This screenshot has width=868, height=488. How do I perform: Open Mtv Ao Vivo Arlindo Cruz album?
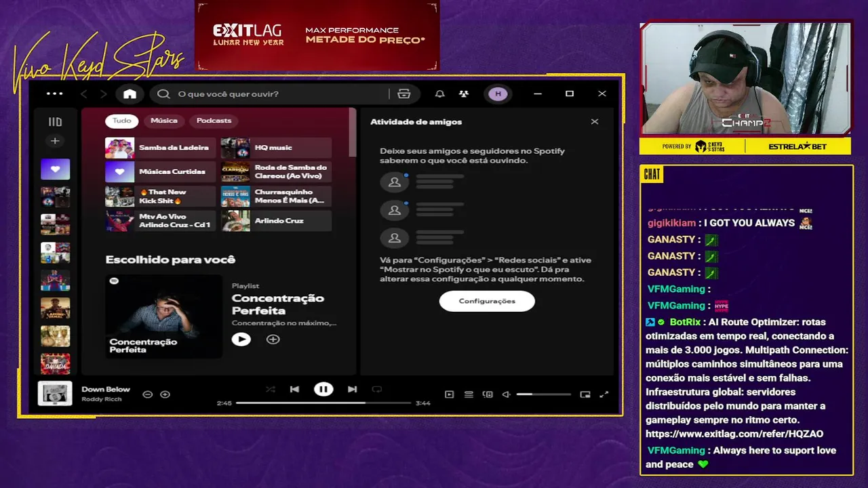coord(160,221)
